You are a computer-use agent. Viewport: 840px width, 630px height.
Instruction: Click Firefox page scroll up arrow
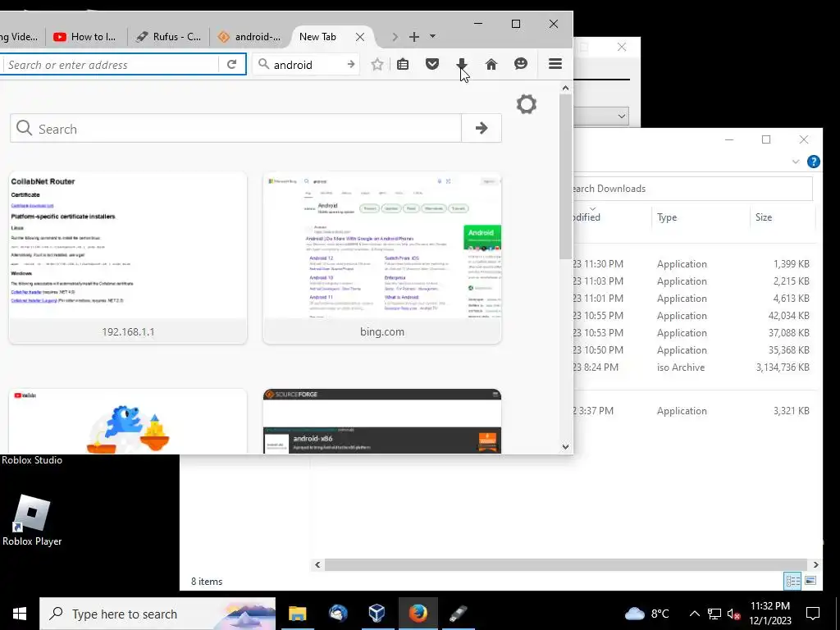pos(565,87)
